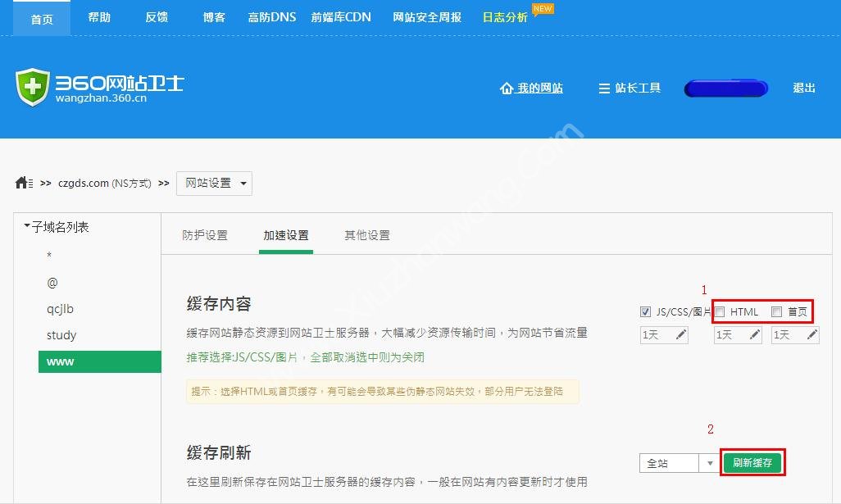Collapse the 子域名列表 section
841x504 pixels.
28,227
